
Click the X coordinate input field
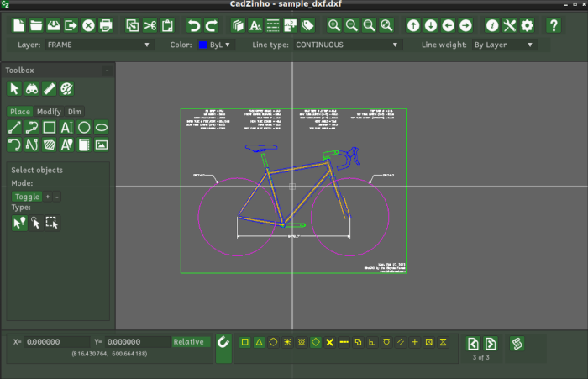point(56,342)
